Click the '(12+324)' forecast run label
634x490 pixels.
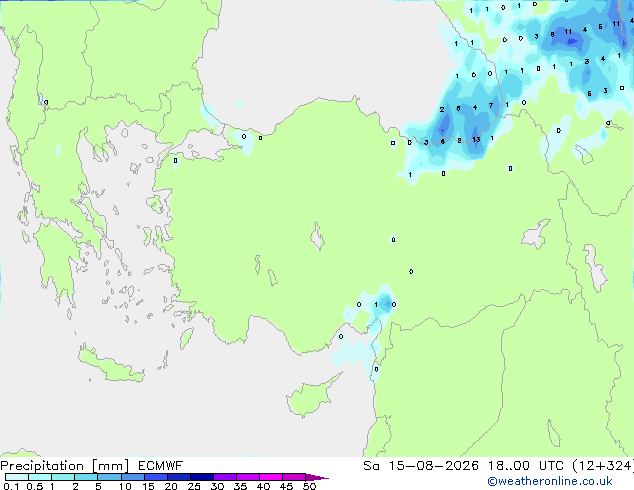pyautogui.click(x=603, y=466)
